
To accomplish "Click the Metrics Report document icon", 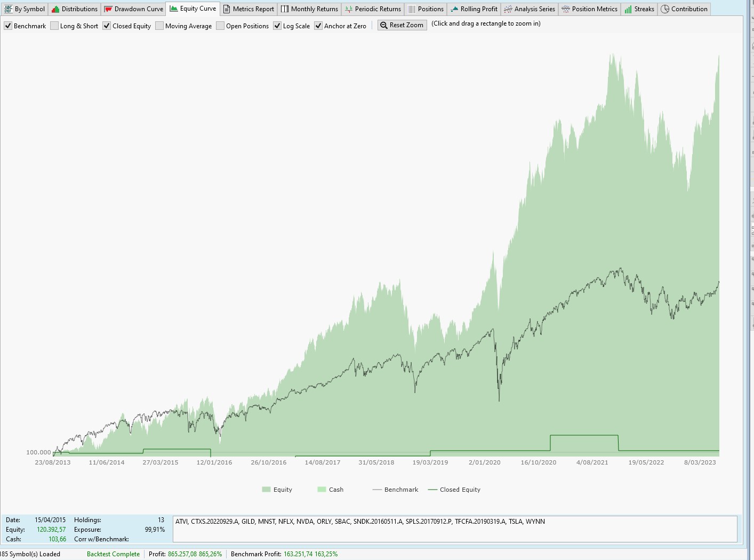I will [227, 9].
